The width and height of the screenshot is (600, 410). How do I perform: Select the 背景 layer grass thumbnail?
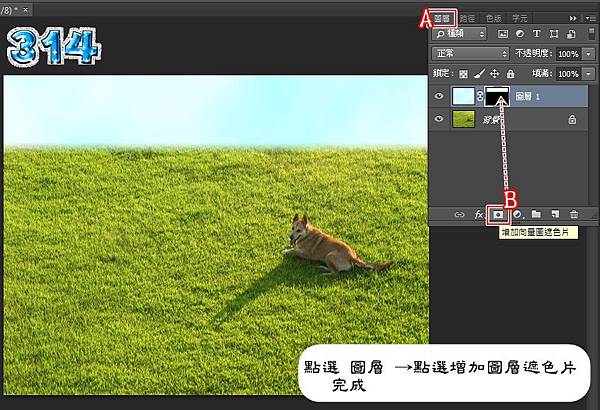(x=463, y=119)
